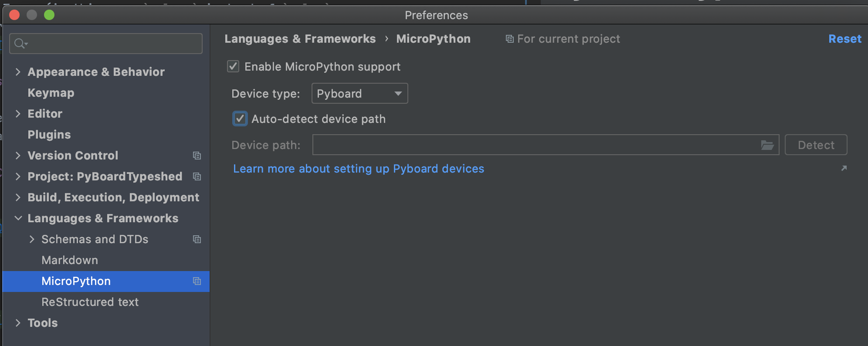Click project-level icon beside Project: PyBoardTypeshed
868x346 pixels.
coord(197,176)
